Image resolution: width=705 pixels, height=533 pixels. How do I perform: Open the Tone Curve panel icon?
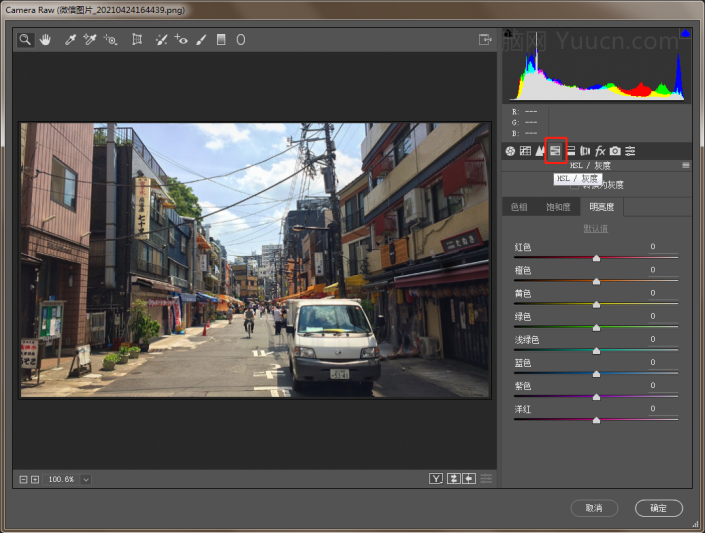525,151
